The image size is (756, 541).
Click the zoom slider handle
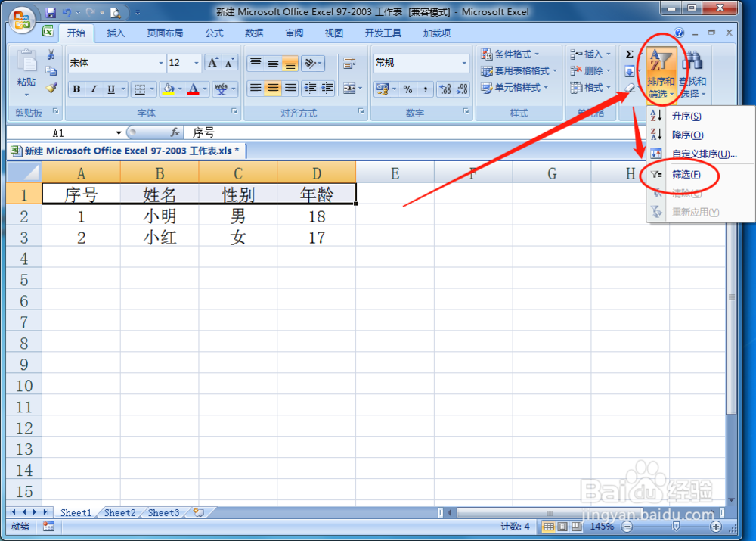[x=676, y=526]
